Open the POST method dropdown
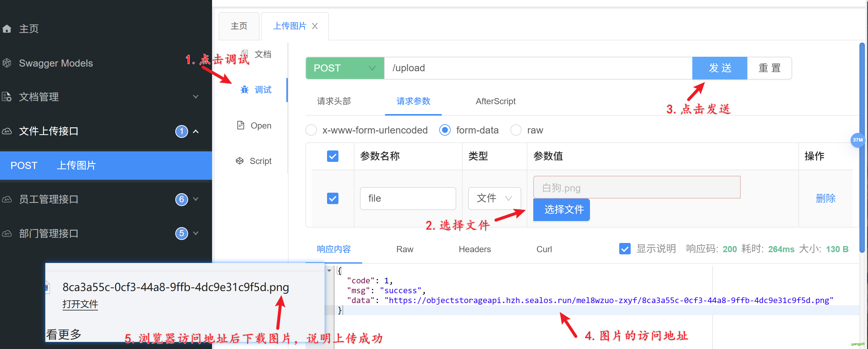868x349 pixels. (345, 68)
